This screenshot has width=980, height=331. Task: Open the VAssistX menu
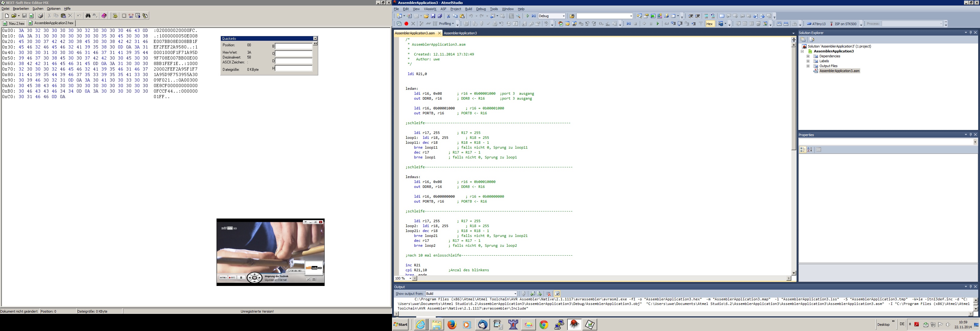[x=430, y=9]
